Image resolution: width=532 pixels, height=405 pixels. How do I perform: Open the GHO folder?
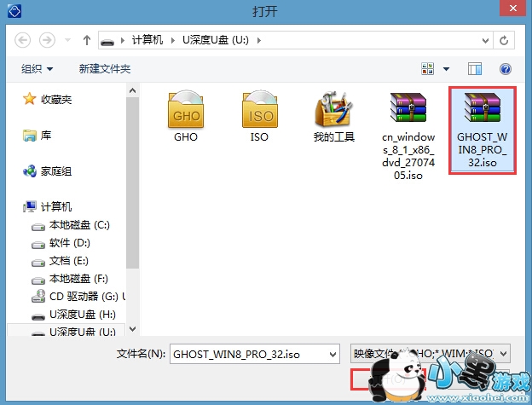pyautogui.click(x=186, y=116)
